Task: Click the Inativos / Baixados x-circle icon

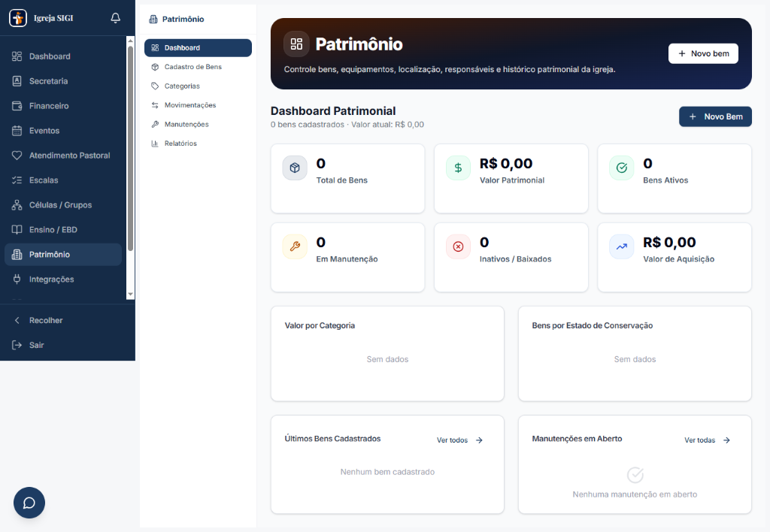Action: pyautogui.click(x=458, y=246)
